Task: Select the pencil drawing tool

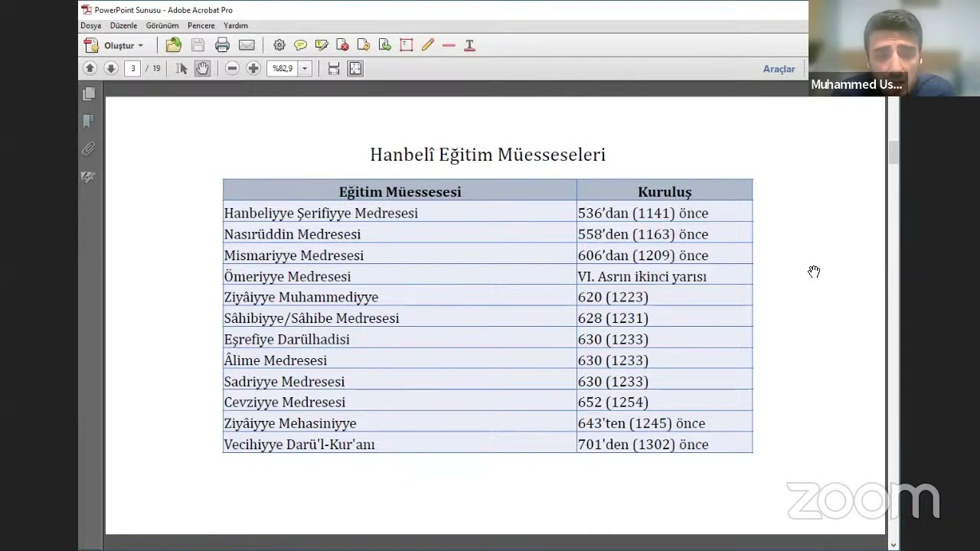Action: pos(428,45)
